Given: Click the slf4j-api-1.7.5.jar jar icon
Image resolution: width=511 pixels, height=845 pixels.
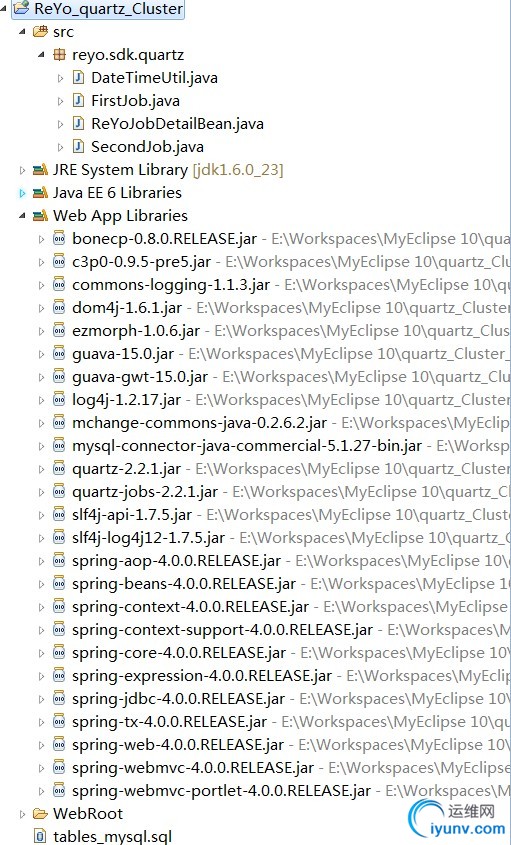Looking at the screenshot, I should pyautogui.click(x=59, y=515).
